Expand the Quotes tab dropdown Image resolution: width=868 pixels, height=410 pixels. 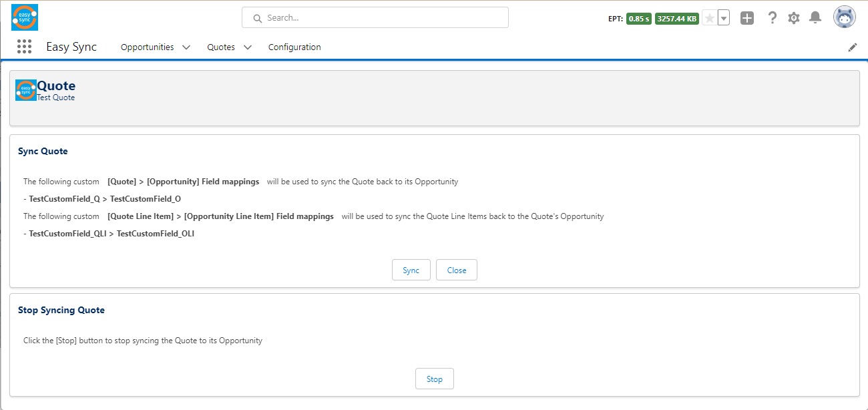[247, 47]
